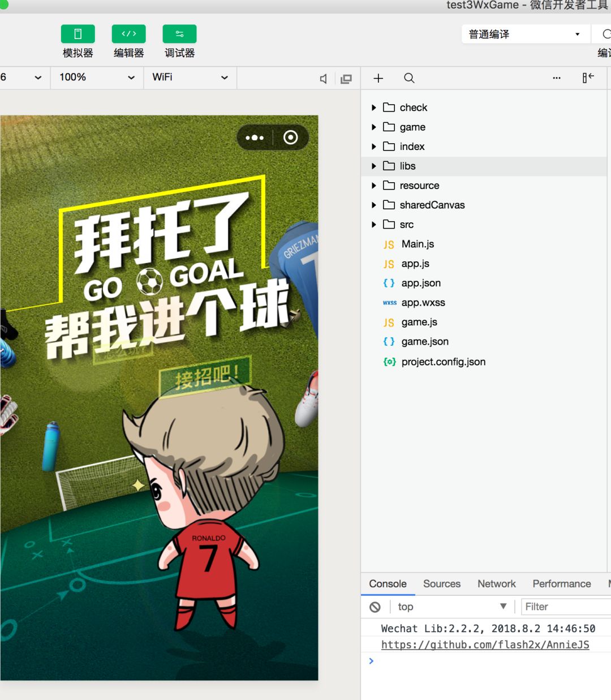Viewport: 611px width, 700px height.
Task: Expand the check folder arrow
Action: pos(373,108)
